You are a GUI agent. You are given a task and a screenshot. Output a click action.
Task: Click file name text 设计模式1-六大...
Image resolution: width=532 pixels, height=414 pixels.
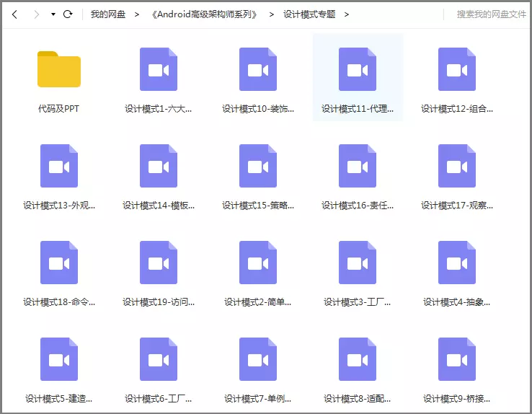tap(159, 109)
